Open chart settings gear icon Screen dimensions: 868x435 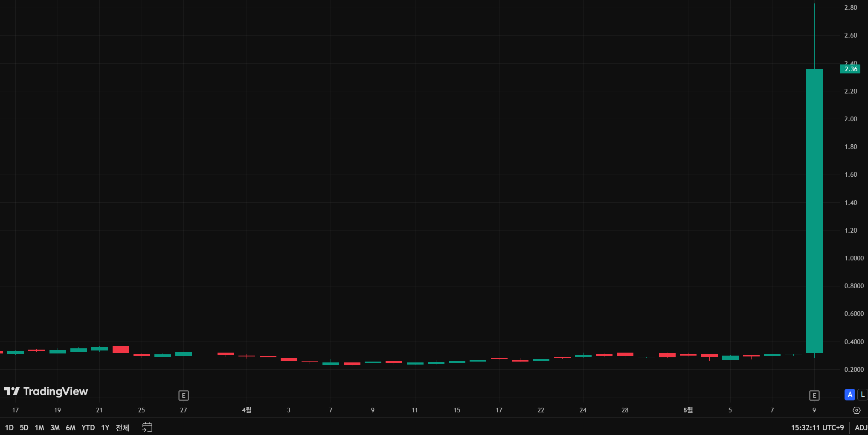[x=856, y=410]
